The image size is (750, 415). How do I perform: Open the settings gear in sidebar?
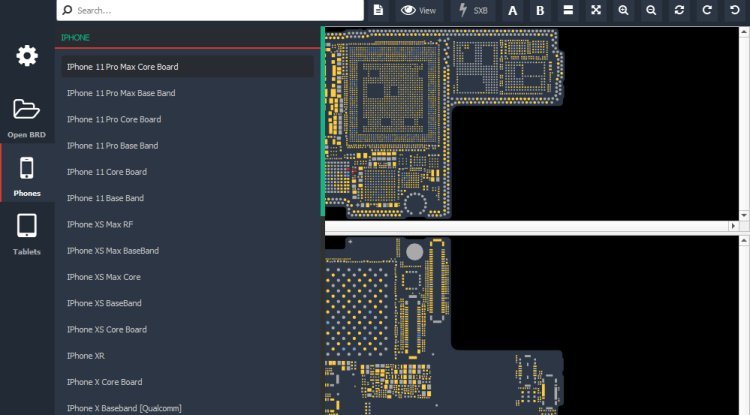[27, 56]
